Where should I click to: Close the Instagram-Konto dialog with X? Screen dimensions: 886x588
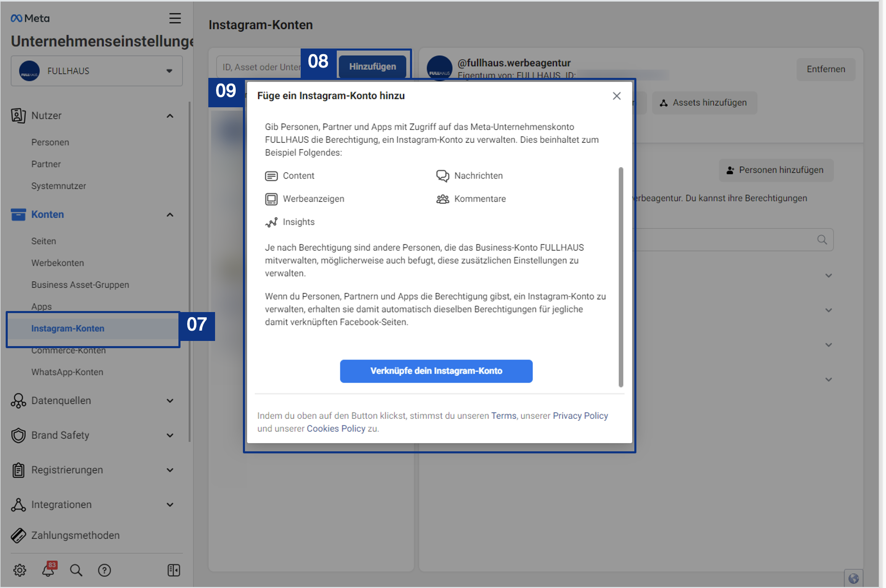click(x=616, y=96)
